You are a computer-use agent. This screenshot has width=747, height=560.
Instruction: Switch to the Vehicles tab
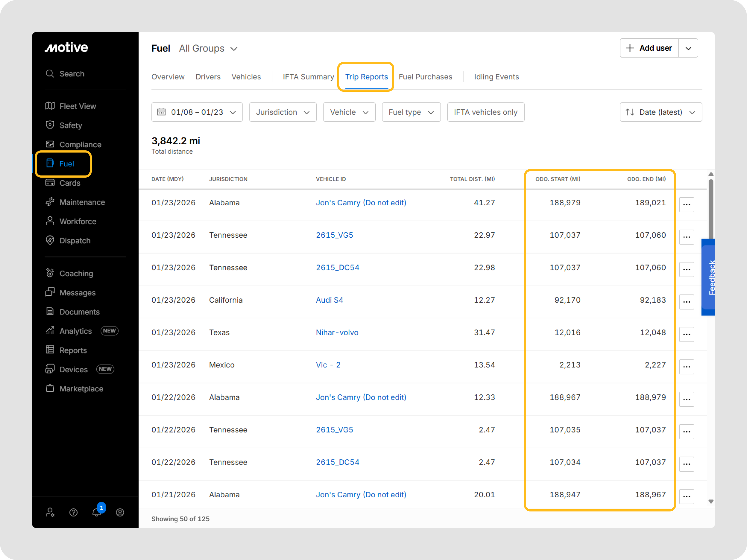(246, 77)
